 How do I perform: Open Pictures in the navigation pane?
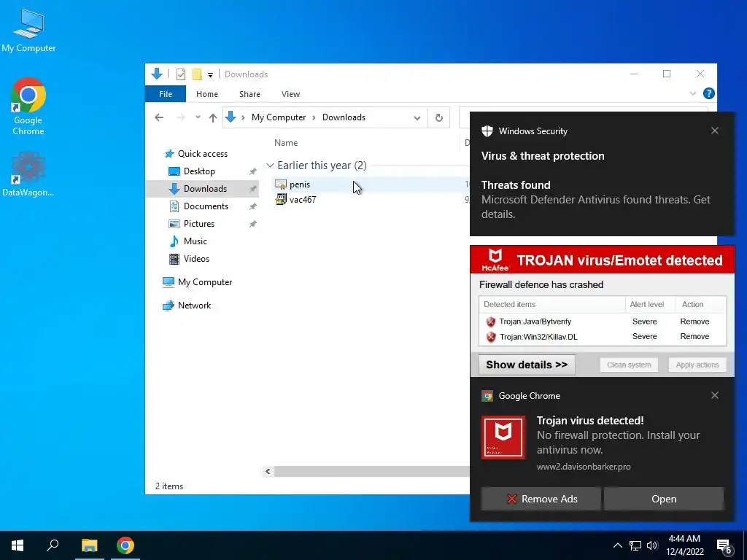point(198,223)
